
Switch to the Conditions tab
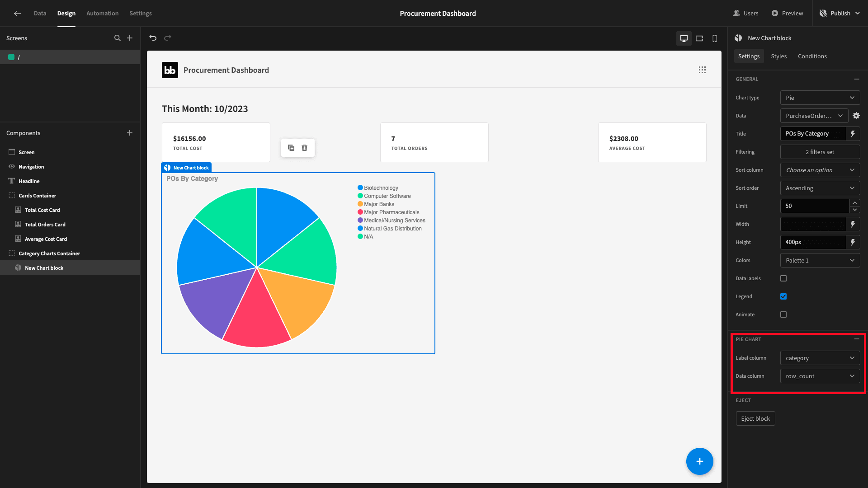(812, 56)
